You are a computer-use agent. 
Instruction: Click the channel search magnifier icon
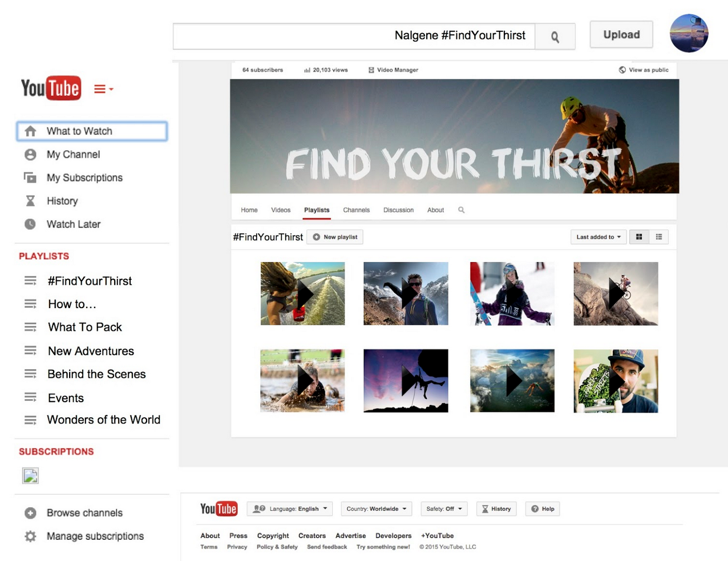pos(461,210)
